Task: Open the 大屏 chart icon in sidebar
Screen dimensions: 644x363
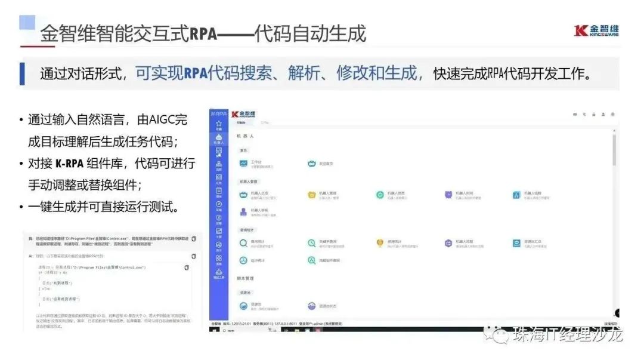Action: coord(218,233)
